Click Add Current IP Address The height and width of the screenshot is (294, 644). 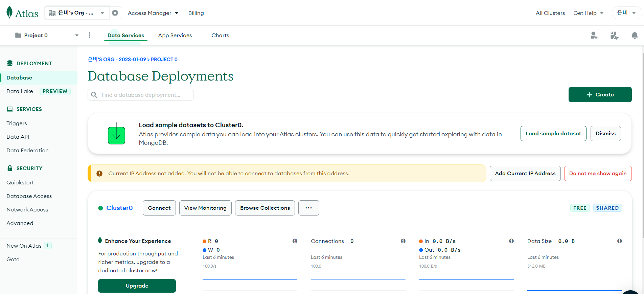[x=525, y=173]
